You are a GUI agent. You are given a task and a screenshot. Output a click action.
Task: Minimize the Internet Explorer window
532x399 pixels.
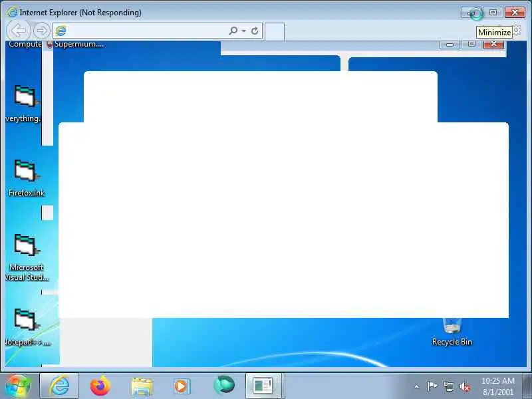pyautogui.click(x=472, y=13)
